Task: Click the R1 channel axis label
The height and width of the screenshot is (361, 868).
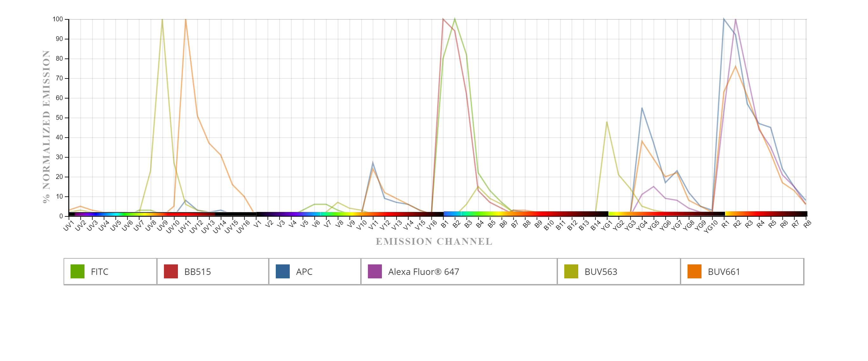Action: click(725, 224)
